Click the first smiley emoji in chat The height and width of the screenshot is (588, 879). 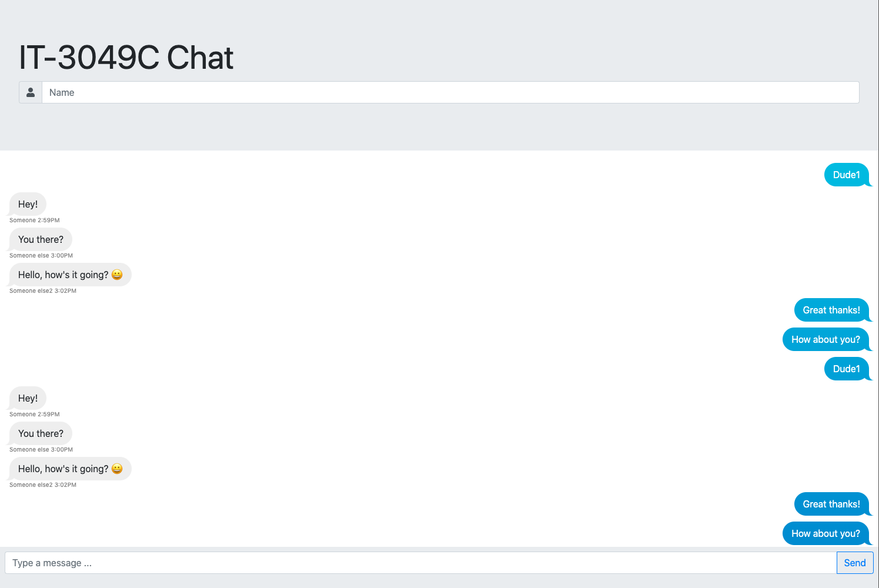117,275
